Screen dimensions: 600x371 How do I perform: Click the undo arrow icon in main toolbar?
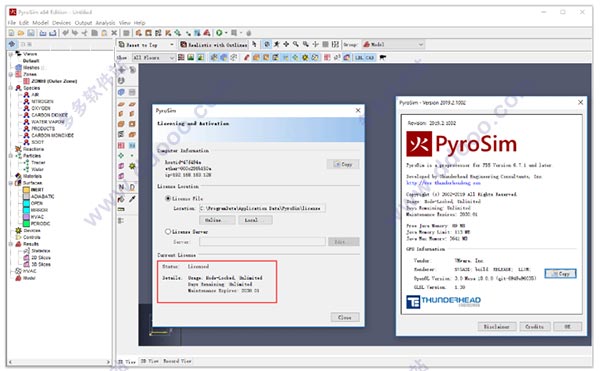[x=65, y=33]
